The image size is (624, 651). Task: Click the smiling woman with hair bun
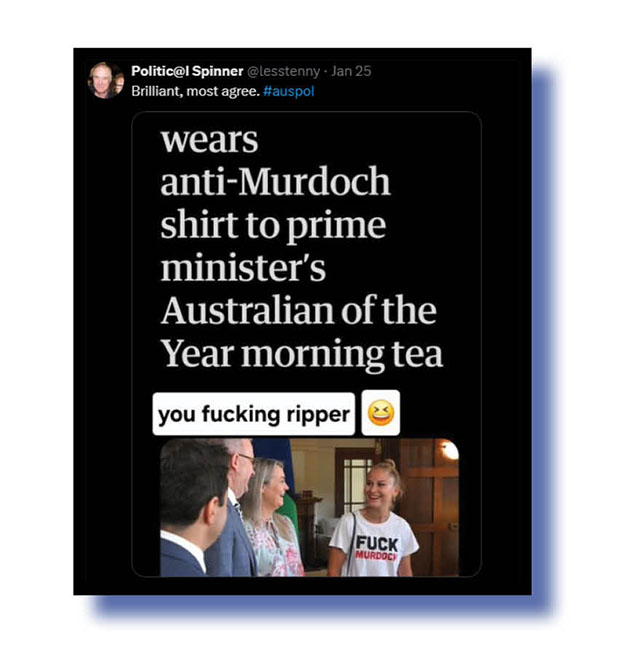click(376, 519)
